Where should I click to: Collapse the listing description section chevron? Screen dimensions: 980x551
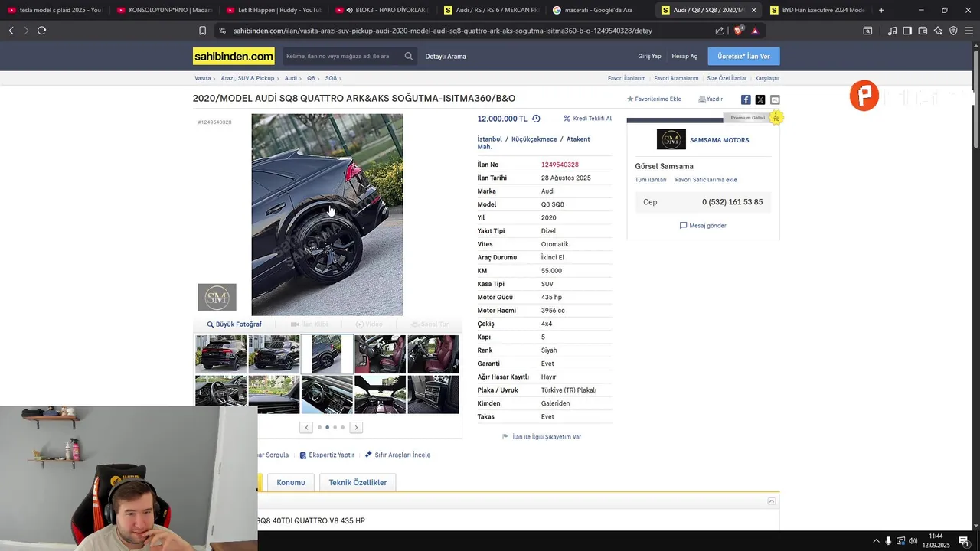pos(772,501)
